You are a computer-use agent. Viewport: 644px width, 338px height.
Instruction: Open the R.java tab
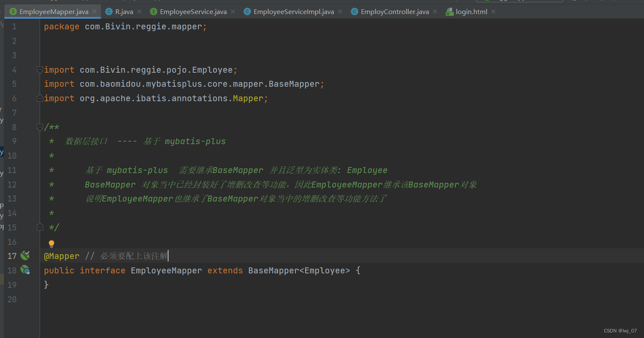(x=123, y=11)
